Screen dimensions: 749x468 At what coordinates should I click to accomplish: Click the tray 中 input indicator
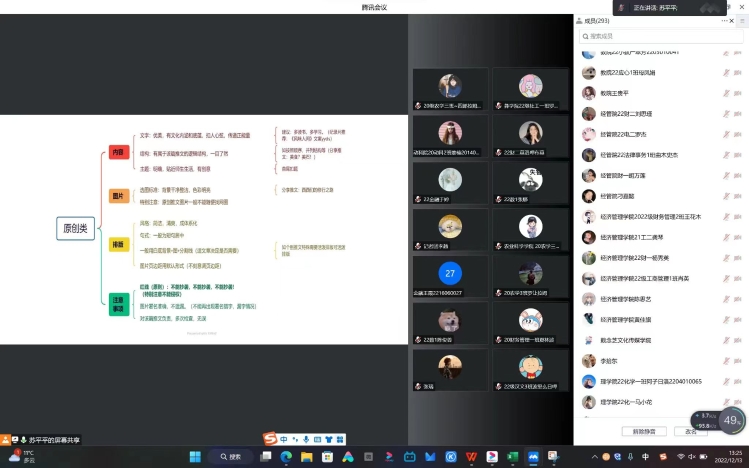coord(645,457)
